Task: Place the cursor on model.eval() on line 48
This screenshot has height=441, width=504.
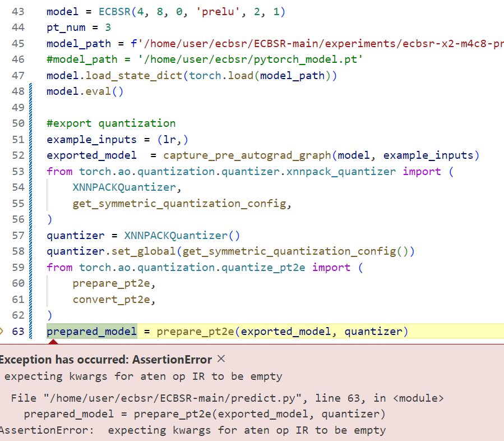Action: (85, 91)
